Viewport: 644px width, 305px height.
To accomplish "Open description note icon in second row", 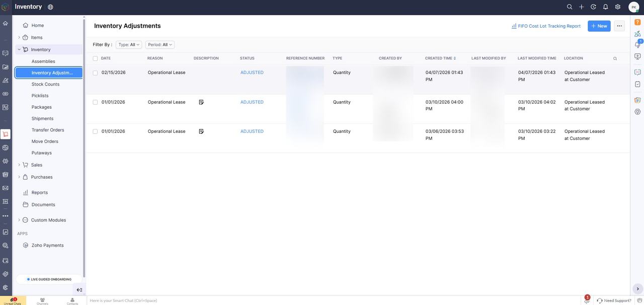I will 201,102.
